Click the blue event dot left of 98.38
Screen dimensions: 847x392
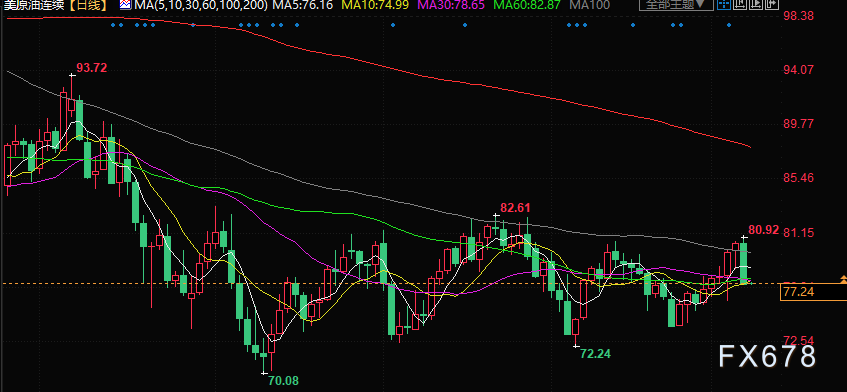pos(729,25)
